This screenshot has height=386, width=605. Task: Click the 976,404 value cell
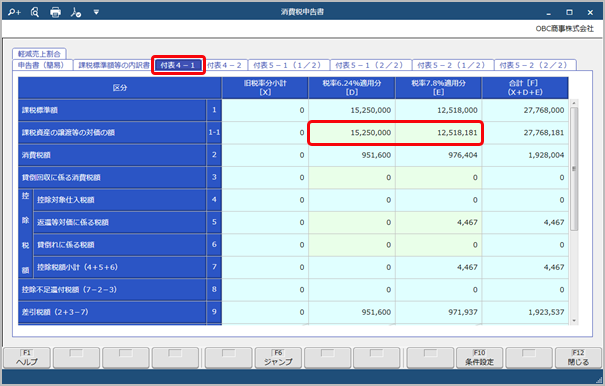tap(438, 155)
